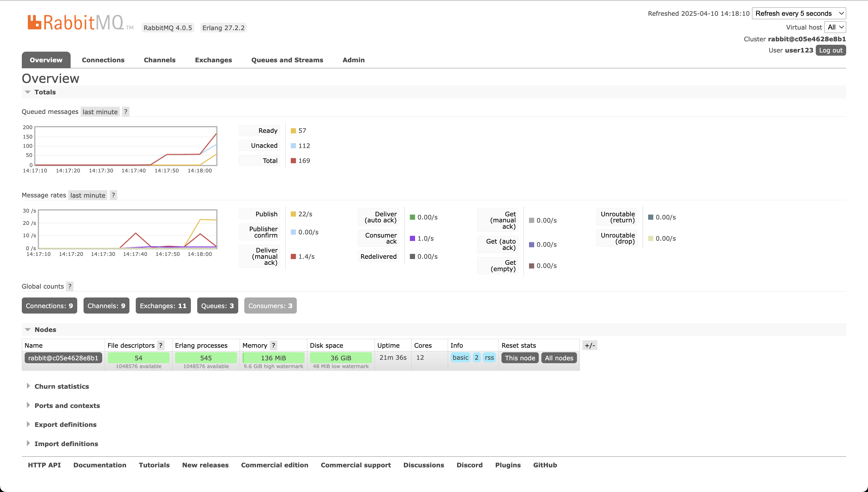Open the Global counts help icon
Image resolution: width=868 pixels, height=492 pixels.
click(x=70, y=286)
